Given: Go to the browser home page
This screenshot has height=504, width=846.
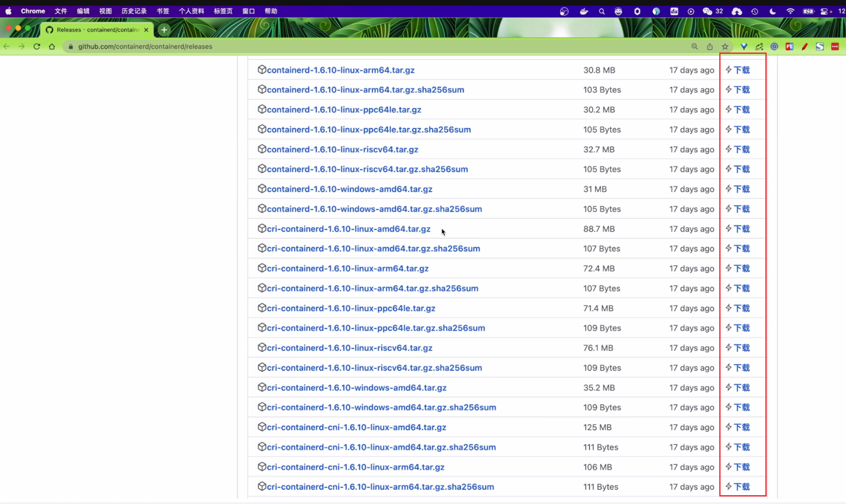Looking at the screenshot, I should pos(52,46).
